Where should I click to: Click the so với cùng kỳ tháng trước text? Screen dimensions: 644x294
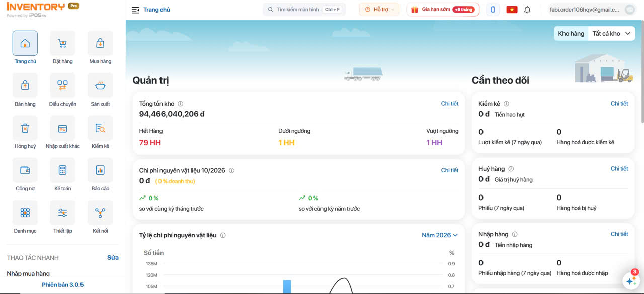click(172, 209)
